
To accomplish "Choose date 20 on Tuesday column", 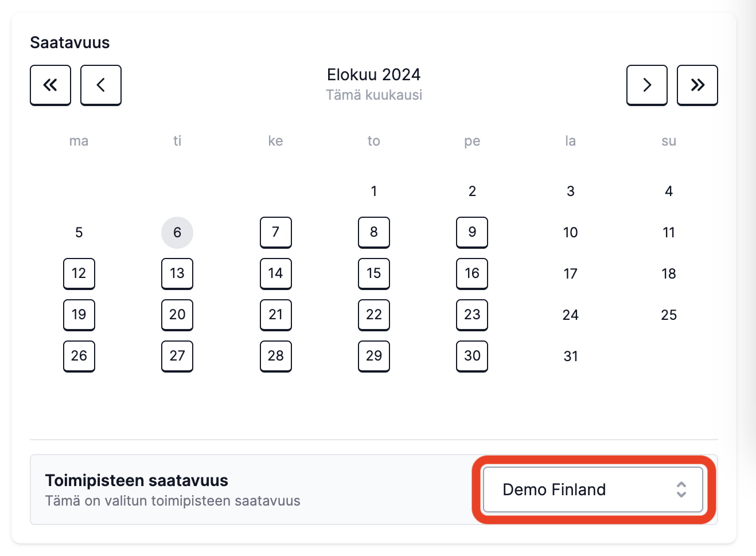I will click(x=177, y=315).
